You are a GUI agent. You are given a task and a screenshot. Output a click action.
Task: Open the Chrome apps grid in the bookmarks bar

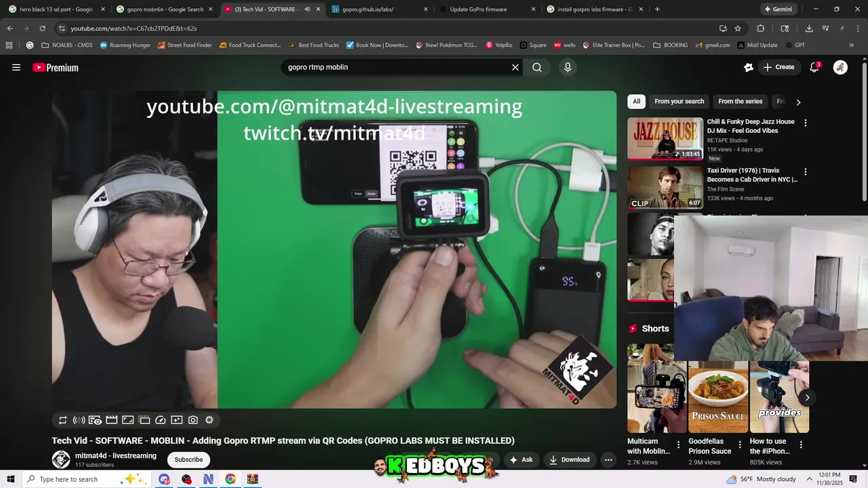[9, 45]
